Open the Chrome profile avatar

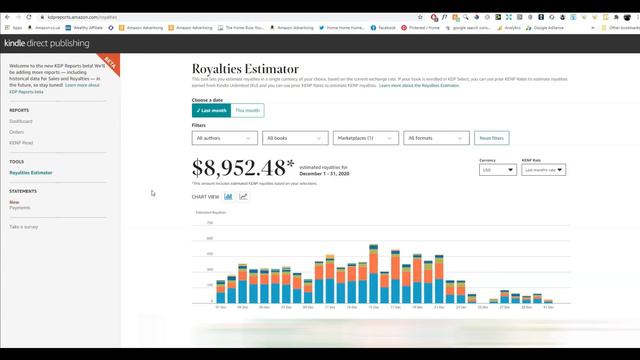[x=627, y=17]
